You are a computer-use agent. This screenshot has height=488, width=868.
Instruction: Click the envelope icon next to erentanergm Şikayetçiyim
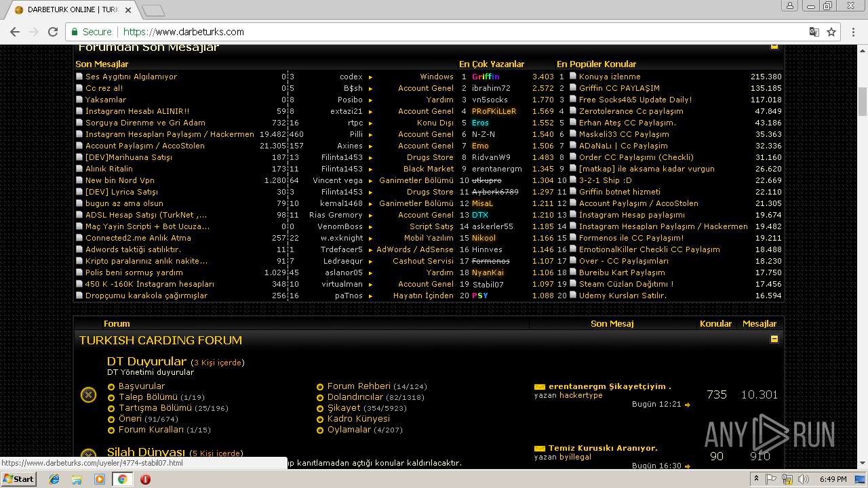click(x=540, y=387)
